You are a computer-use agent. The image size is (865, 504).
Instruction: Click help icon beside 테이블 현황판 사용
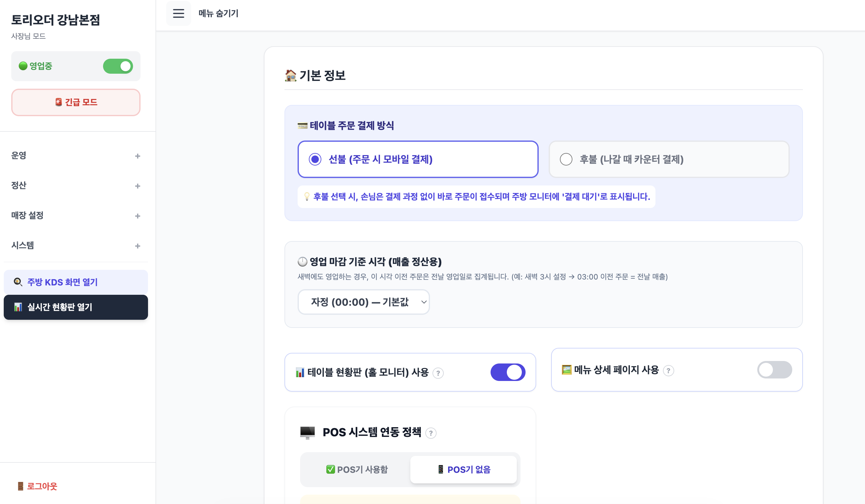click(x=438, y=373)
